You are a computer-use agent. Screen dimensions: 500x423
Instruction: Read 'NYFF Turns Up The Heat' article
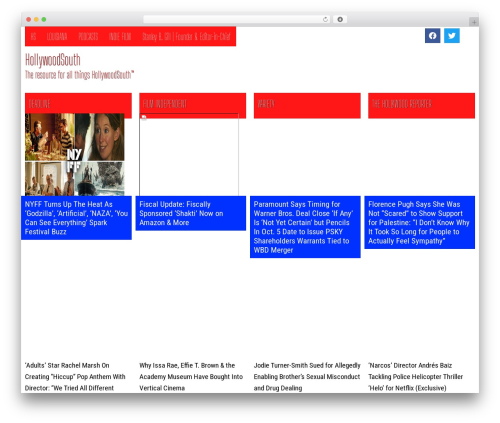coord(76,218)
